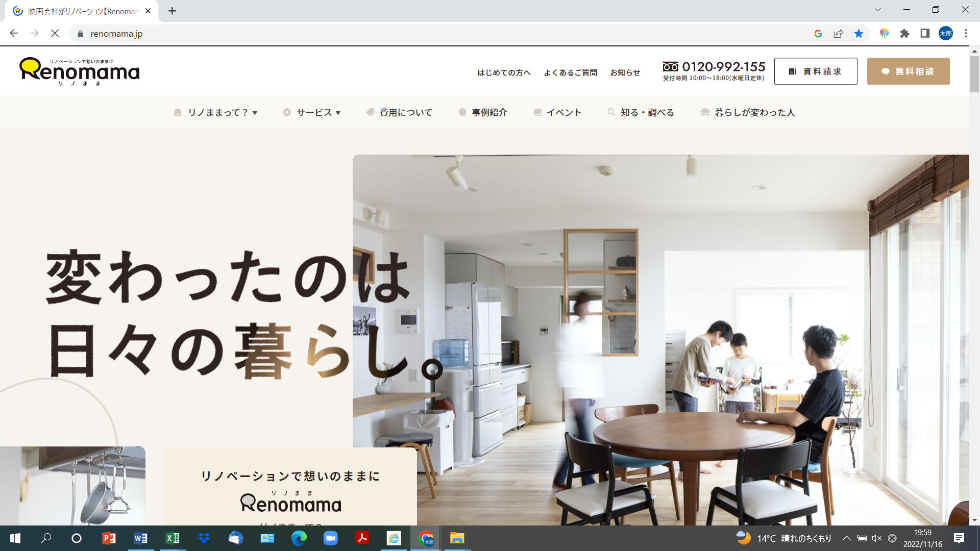The height and width of the screenshot is (551, 980).
Task: Open the Chrome three-dot menu
Action: tap(966, 34)
